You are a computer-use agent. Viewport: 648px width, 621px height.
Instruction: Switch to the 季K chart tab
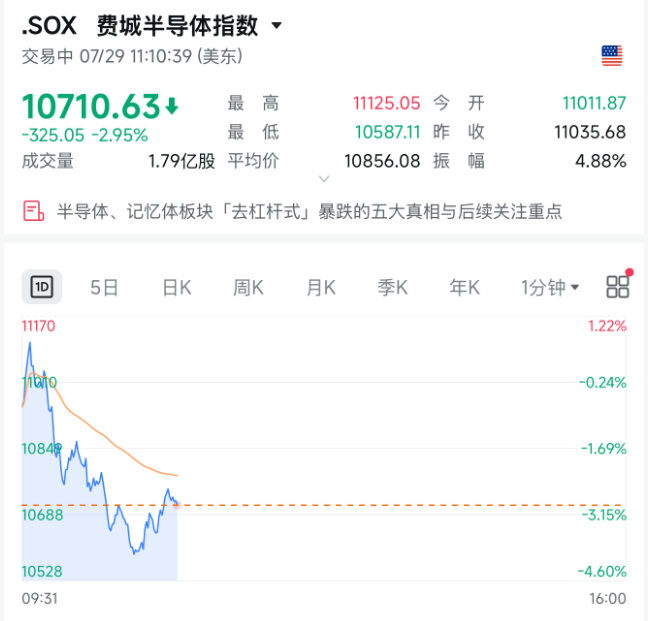(x=393, y=287)
